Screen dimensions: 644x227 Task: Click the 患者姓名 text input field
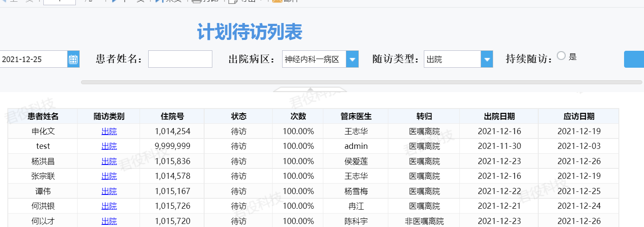(x=180, y=59)
